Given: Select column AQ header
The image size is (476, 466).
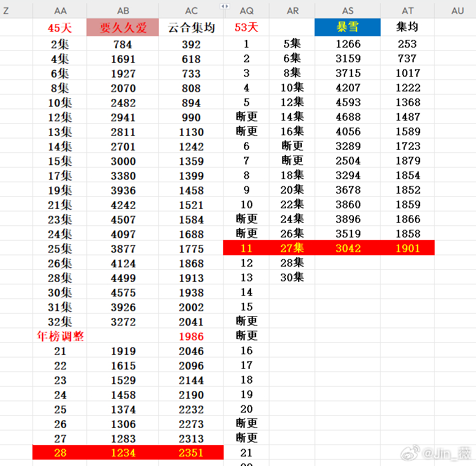Looking at the screenshot, I should 246,11.
